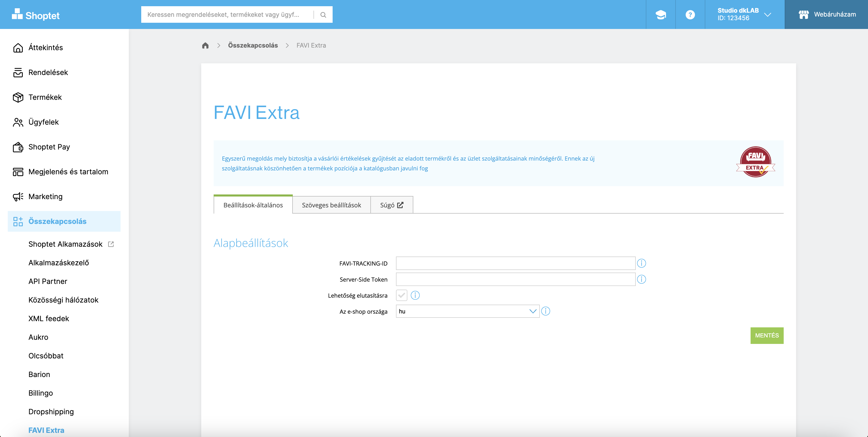Go to the Webáruházam storefront
868x437 pixels.
pos(826,14)
